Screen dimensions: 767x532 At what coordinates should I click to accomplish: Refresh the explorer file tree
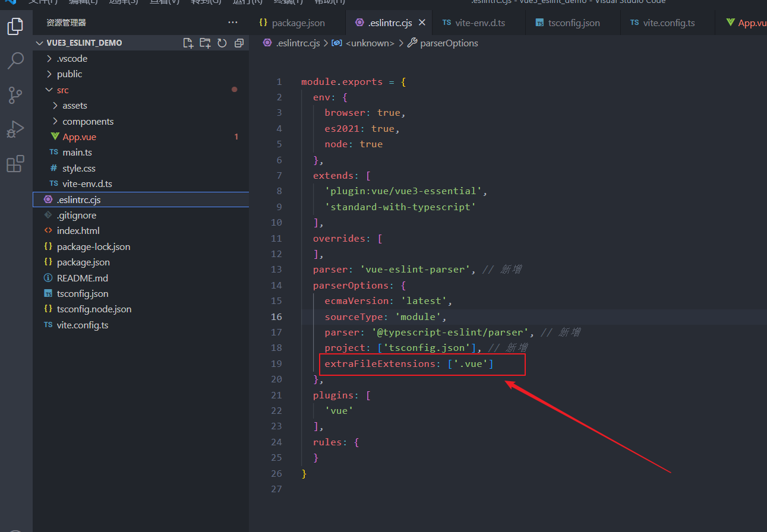pyautogui.click(x=222, y=43)
